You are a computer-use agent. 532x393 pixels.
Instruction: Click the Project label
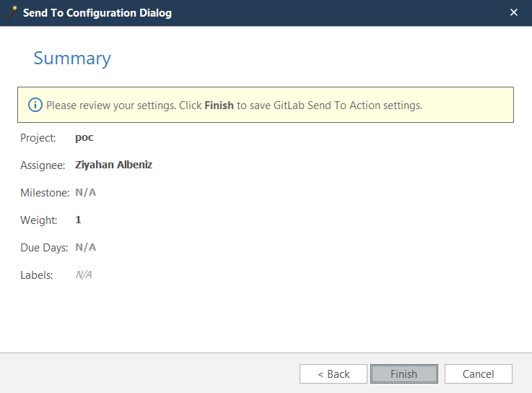coord(38,137)
